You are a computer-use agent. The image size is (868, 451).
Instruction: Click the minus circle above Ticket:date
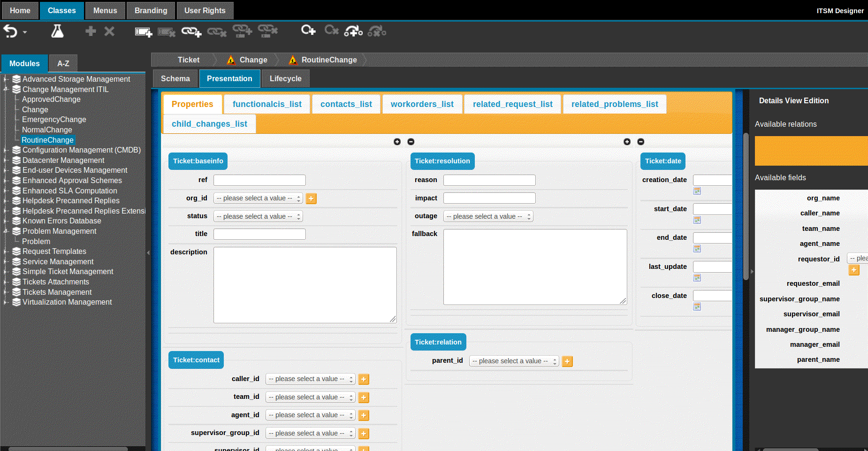click(640, 142)
